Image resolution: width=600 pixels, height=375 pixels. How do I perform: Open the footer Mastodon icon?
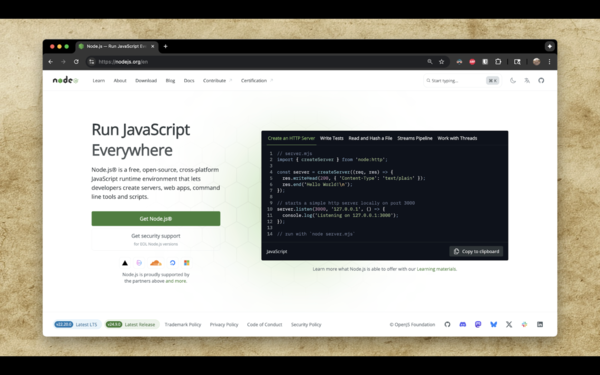pyautogui.click(x=478, y=324)
